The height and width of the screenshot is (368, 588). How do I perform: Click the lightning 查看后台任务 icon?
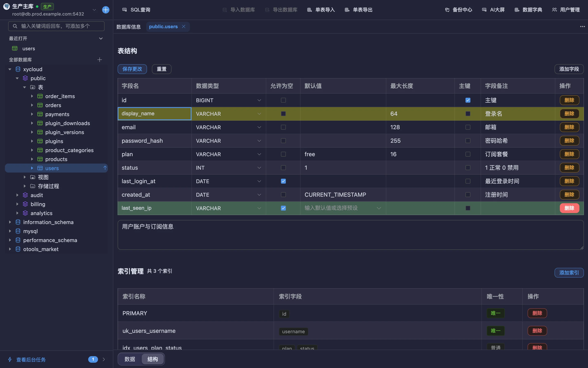click(x=10, y=359)
